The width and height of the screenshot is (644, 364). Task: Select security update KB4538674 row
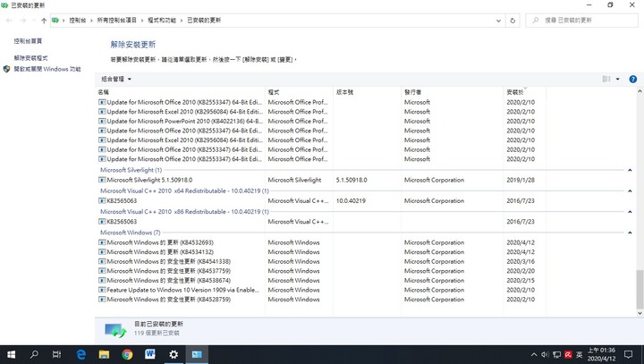click(322, 280)
